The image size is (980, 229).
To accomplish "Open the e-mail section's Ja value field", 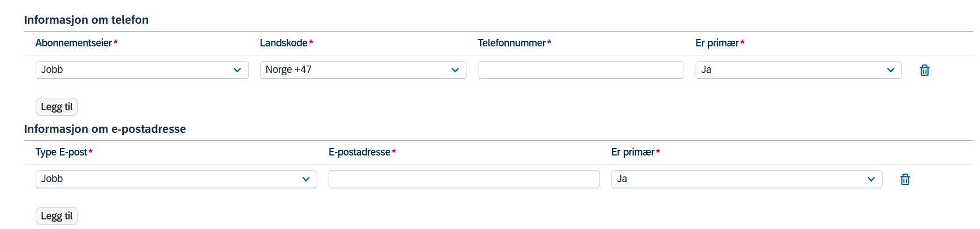I will 746,179.
